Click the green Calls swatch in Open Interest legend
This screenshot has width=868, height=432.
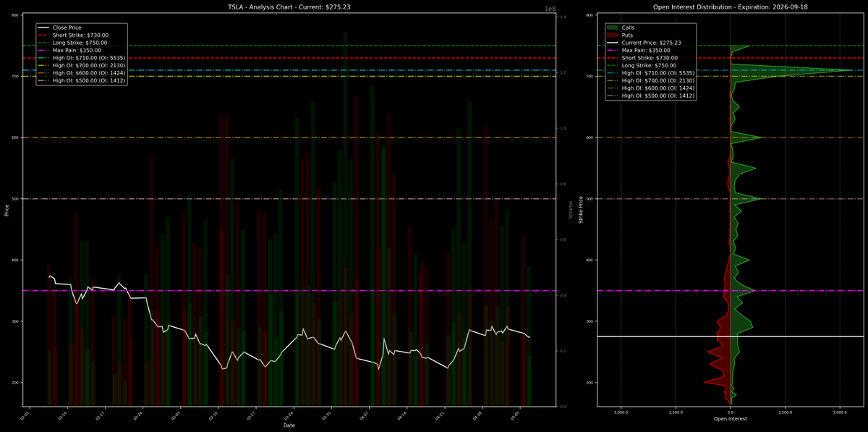pos(612,27)
